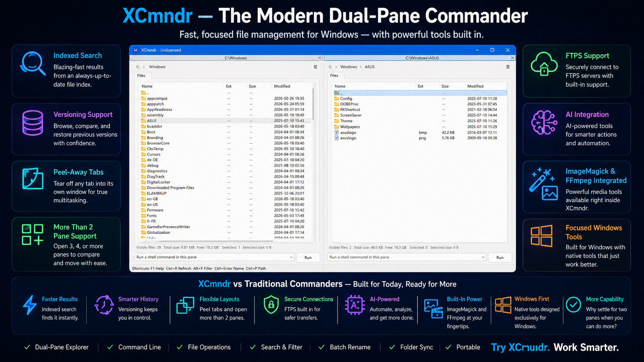Click the Faster Results lightning icon
Screen dimensions: 644x362
click(x=30, y=305)
